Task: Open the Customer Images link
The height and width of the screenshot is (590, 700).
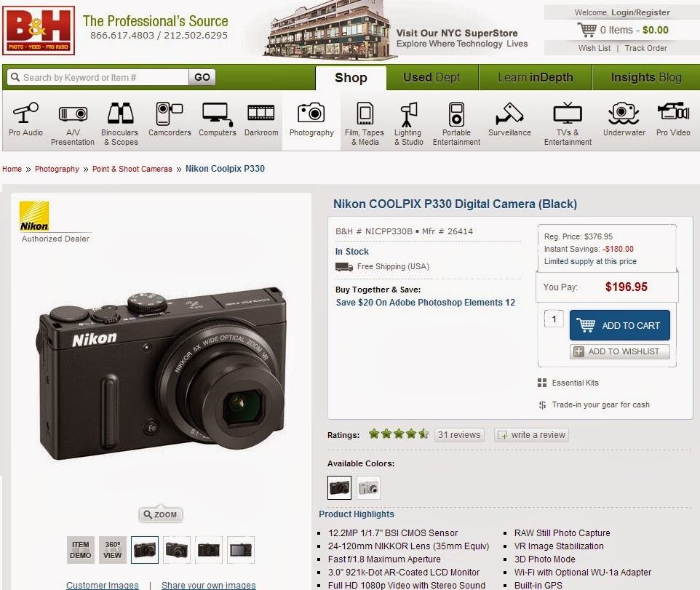Action: (x=102, y=585)
